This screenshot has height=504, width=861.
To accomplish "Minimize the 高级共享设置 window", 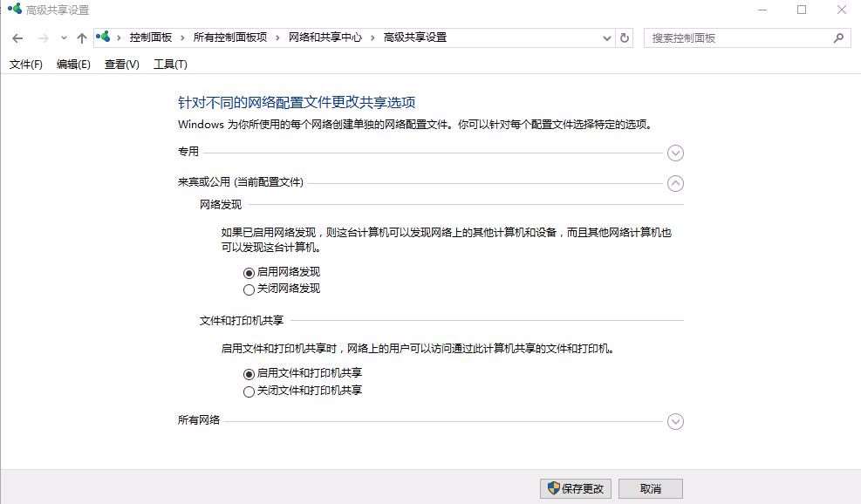I will (762, 10).
